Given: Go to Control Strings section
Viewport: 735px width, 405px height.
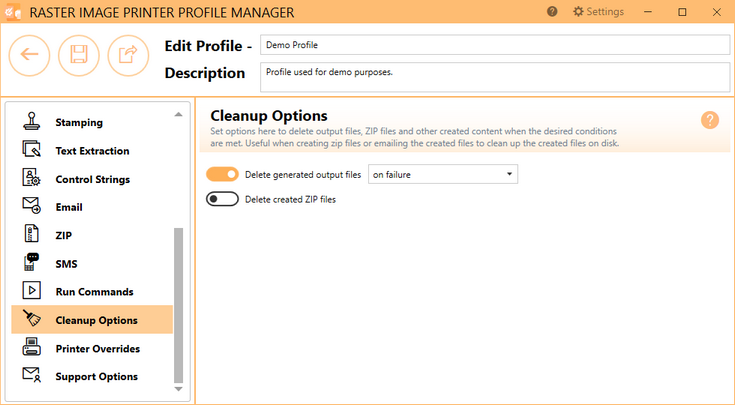Looking at the screenshot, I should click(x=92, y=179).
